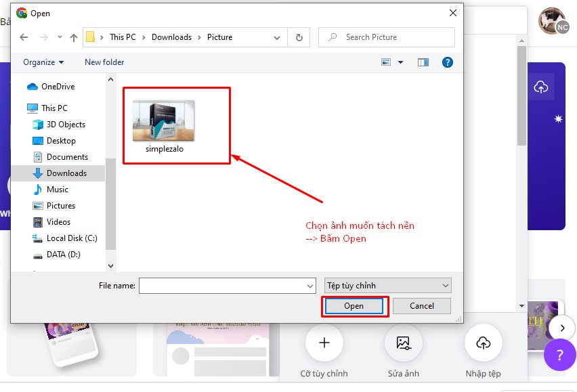The height and width of the screenshot is (392, 577).
Task: Click the upload cloud icon on banner
Action: tap(541, 87)
